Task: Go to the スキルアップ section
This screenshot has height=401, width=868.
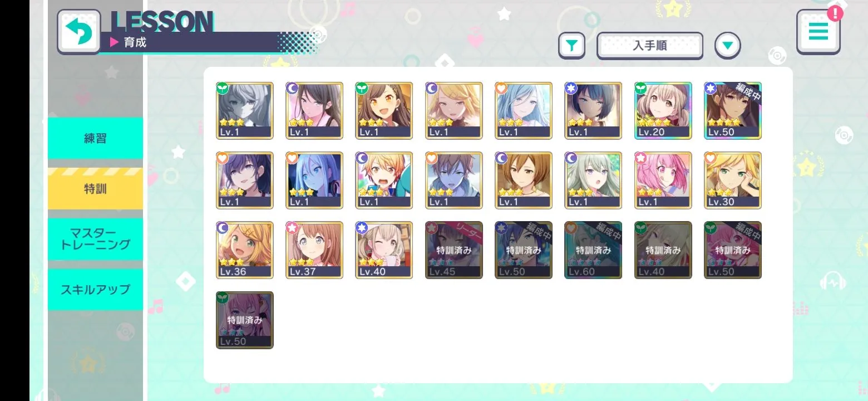Action: pyautogui.click(x=95, y=289)
